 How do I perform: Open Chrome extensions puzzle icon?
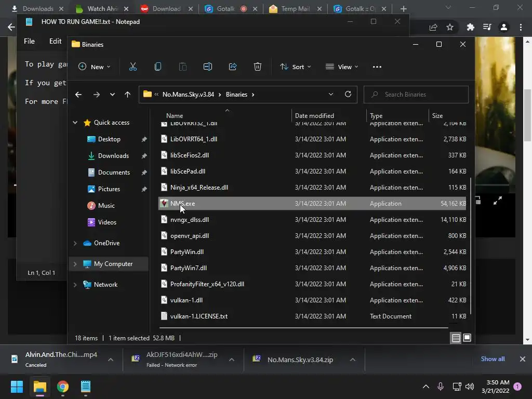point(470,27)
